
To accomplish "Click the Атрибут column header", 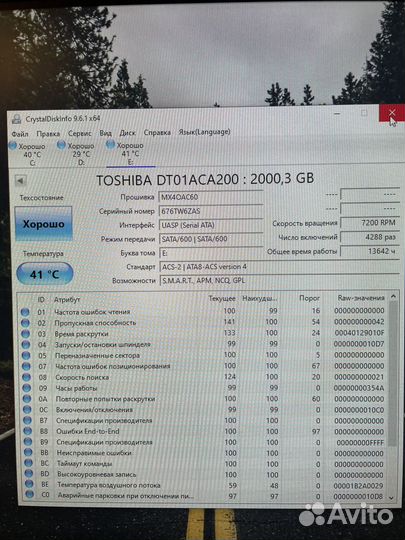I will [x=67, y=300].
